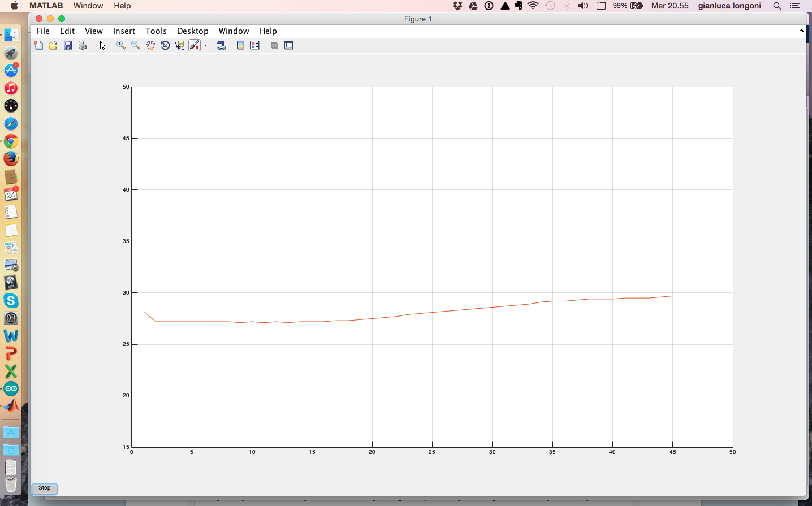
Task: Insert a colorbar into the figure
Action: tap(239, 45)
